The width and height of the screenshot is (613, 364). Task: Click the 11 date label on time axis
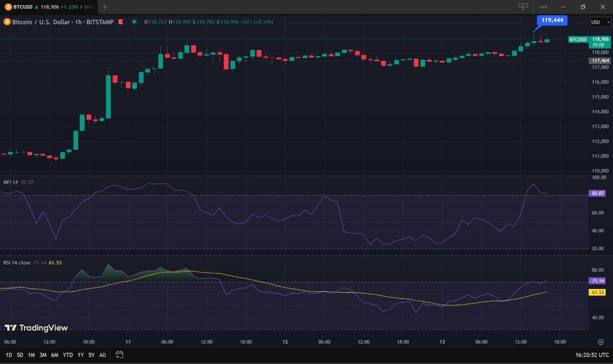point(128,342)
